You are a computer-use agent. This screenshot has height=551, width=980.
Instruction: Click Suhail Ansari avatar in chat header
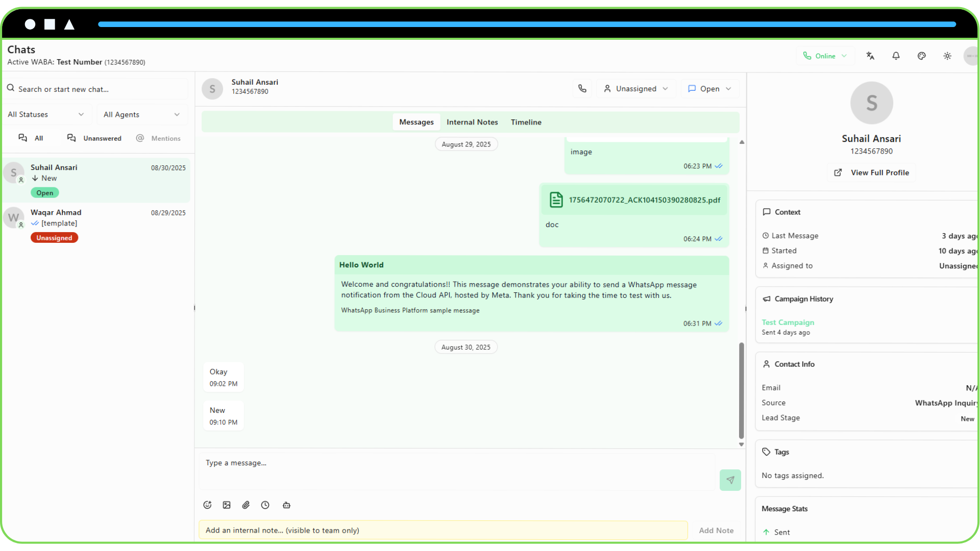click(212, 89)
